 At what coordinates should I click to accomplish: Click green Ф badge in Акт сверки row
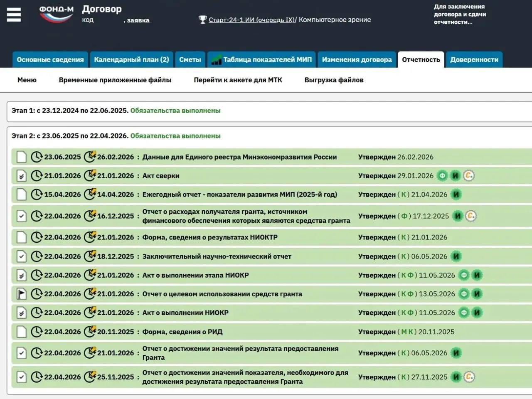click(443, 176)
